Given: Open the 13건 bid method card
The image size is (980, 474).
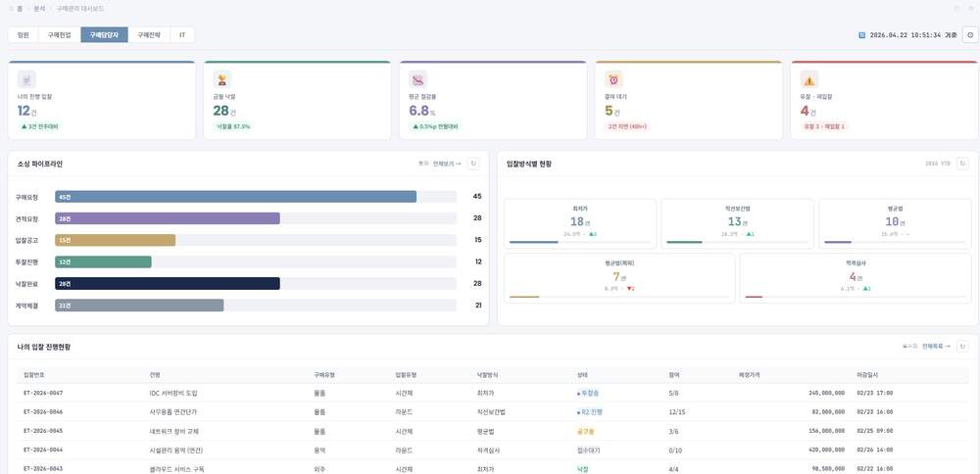Looking at the screenshot, I should tap(738, 223).
